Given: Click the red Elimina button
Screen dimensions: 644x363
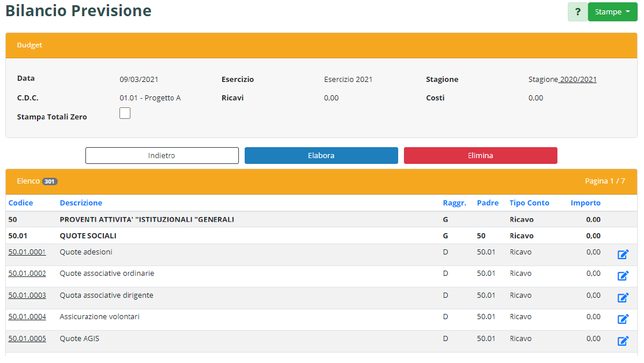Looking at the screenshot, I should (x=480, y=156).
